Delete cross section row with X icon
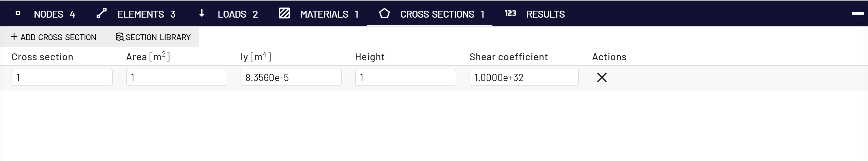Viewport: 868px width, 161px height. pos(601,77)
